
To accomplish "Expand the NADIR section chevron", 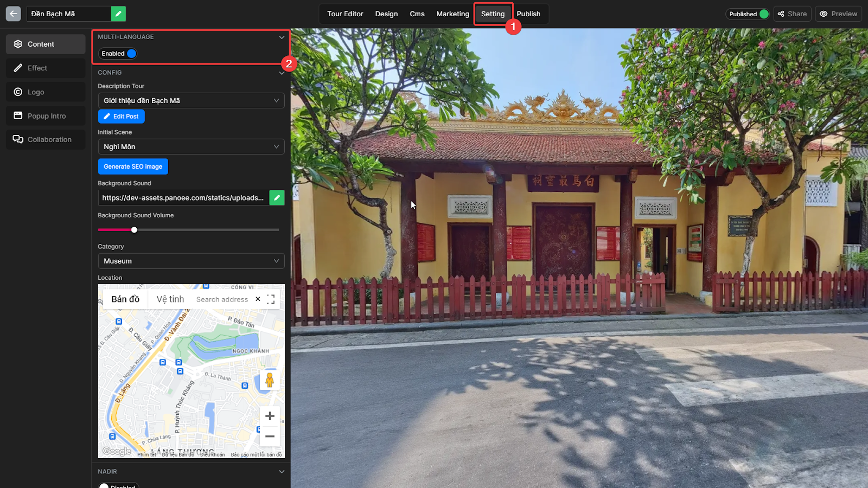I will tap(282, 472).
